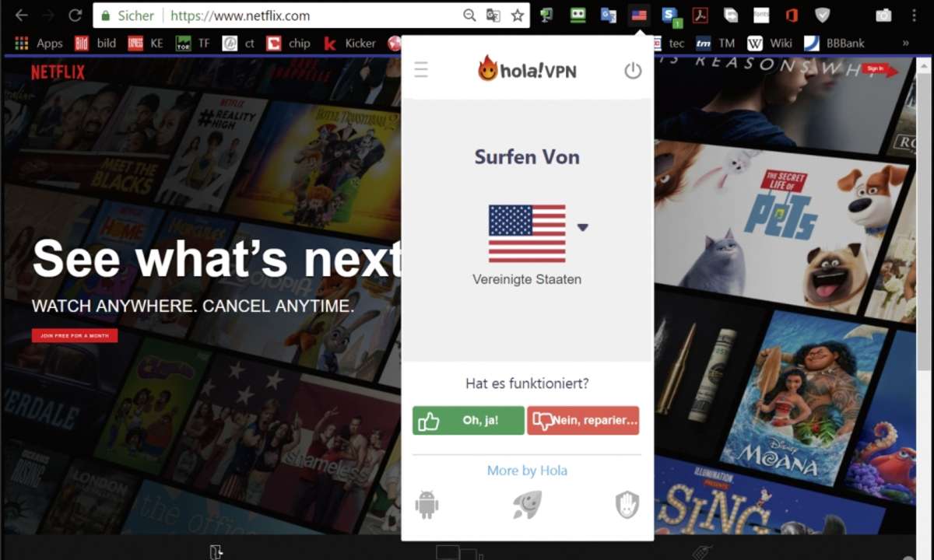934x560 pixels.
Task: Click the Nein, reparier... button
Action: [583, 420]
